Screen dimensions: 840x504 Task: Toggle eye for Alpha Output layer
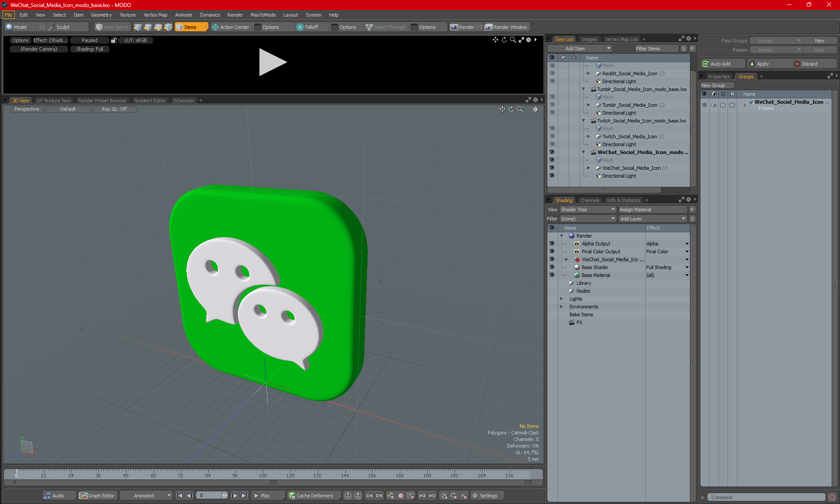[552, 244]
